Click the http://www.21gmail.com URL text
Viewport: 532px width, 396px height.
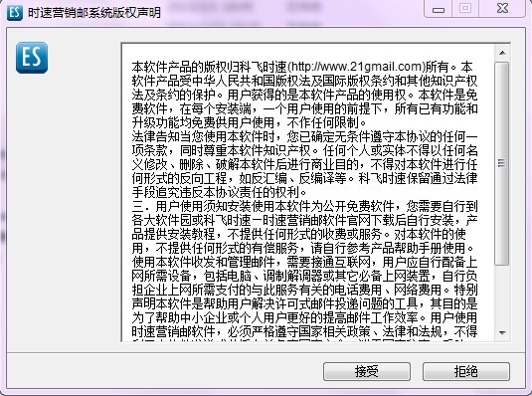357,67
